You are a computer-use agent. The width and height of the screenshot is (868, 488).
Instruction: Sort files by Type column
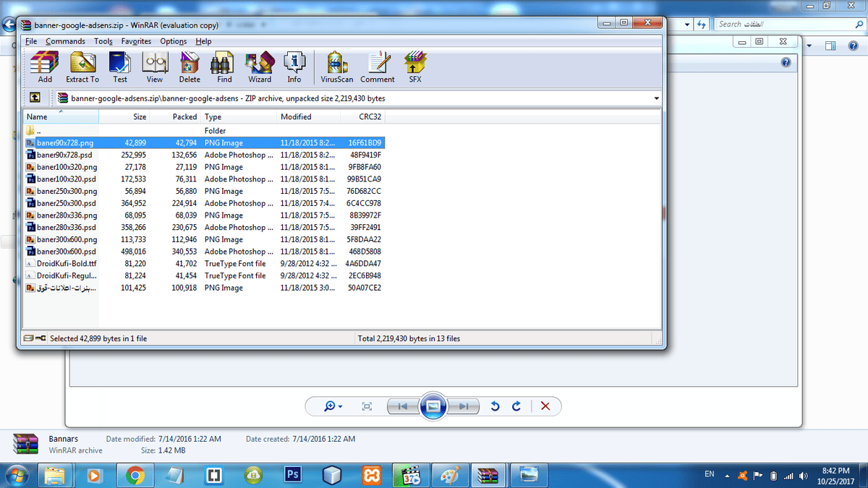click(239, 116)
